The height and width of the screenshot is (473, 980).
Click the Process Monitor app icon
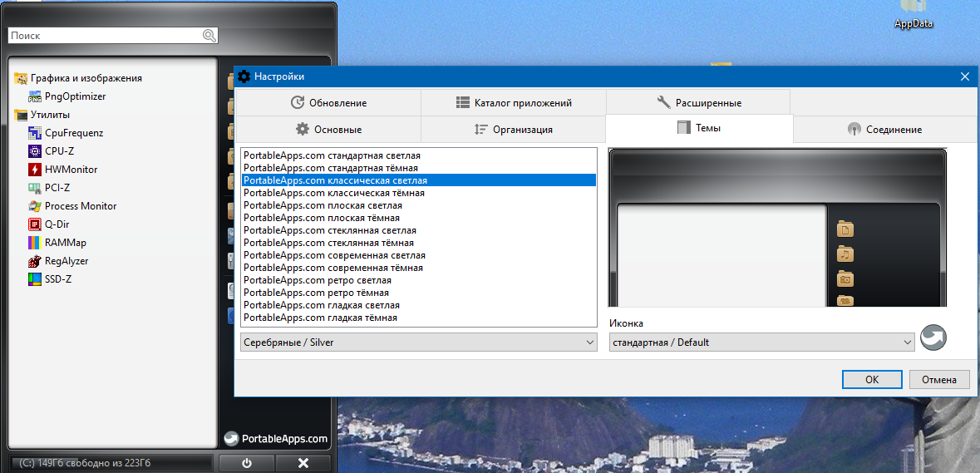coord(35,206)
